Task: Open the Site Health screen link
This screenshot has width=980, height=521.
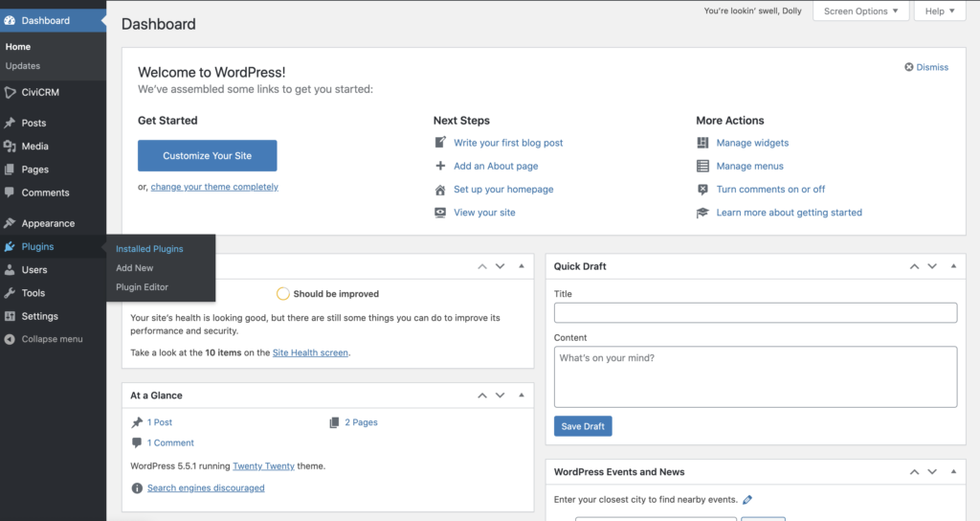Action: point(310,352)
